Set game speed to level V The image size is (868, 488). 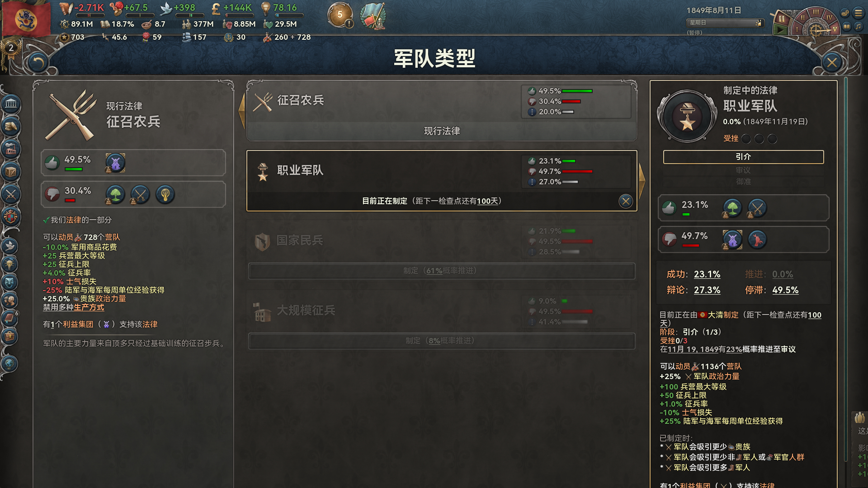[x=835, y=28]
